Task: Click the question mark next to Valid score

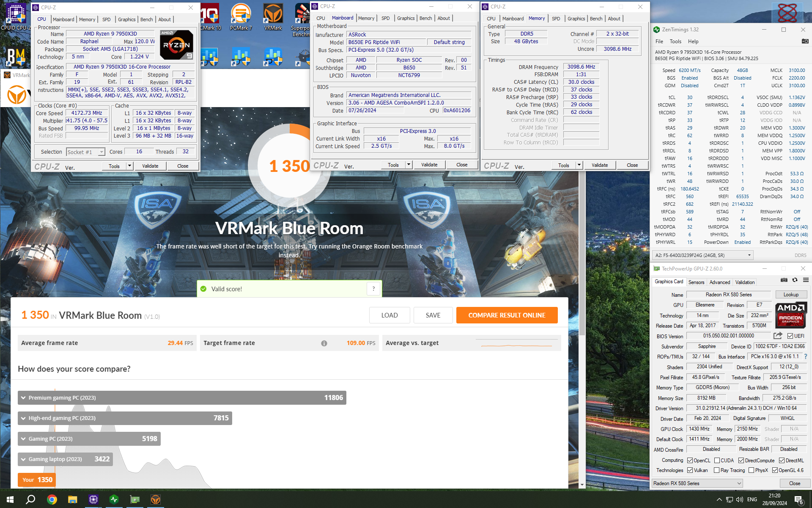Action: tap(373, 289)
